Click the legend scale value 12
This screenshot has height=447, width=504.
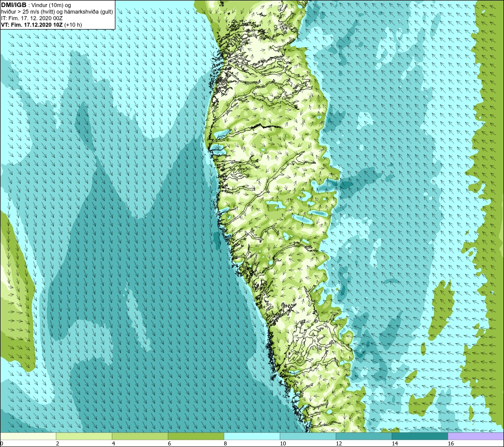click(339, 444)
